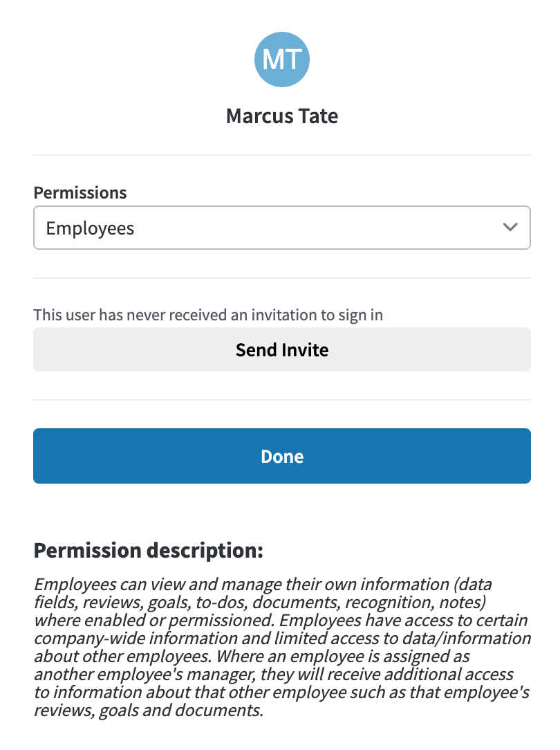Click the blue Done button
Image resolution: width=560 pixels, height=750 pixels.
pos(282,456)
